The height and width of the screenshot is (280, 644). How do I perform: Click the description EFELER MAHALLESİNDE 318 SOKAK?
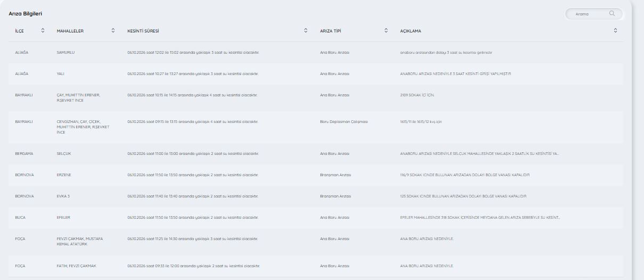point(480,218)
